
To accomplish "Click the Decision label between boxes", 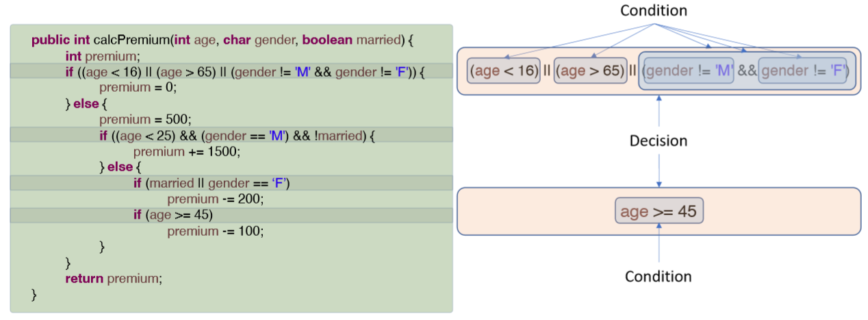I will [x=659, y=140].
